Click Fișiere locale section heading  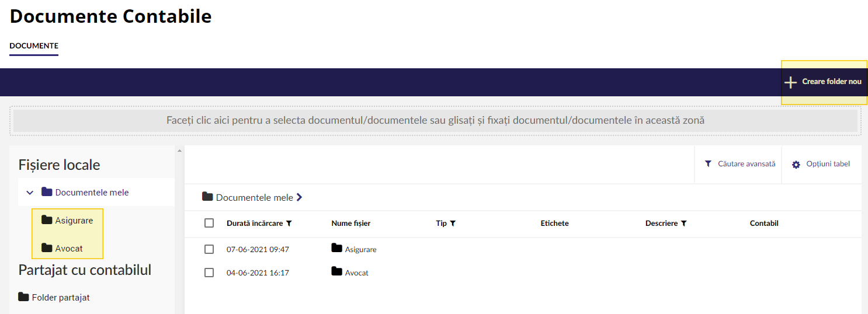[x=60, y=165]
